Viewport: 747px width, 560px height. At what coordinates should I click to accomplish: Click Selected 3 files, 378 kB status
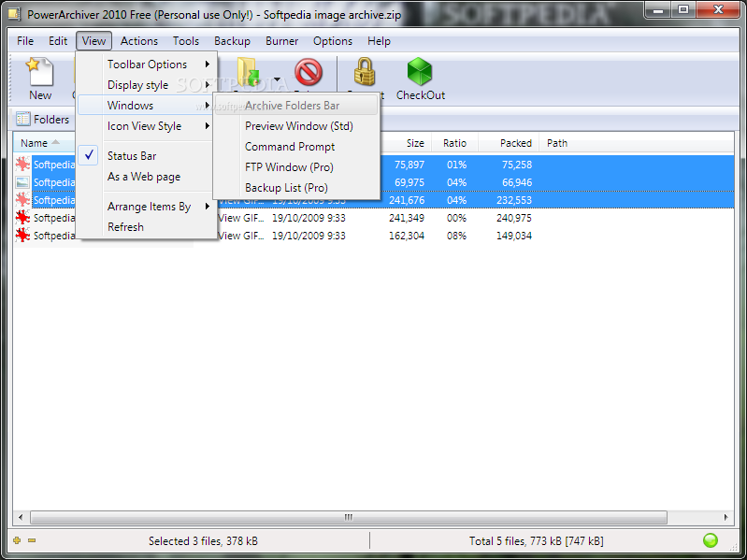pos(203,541)
